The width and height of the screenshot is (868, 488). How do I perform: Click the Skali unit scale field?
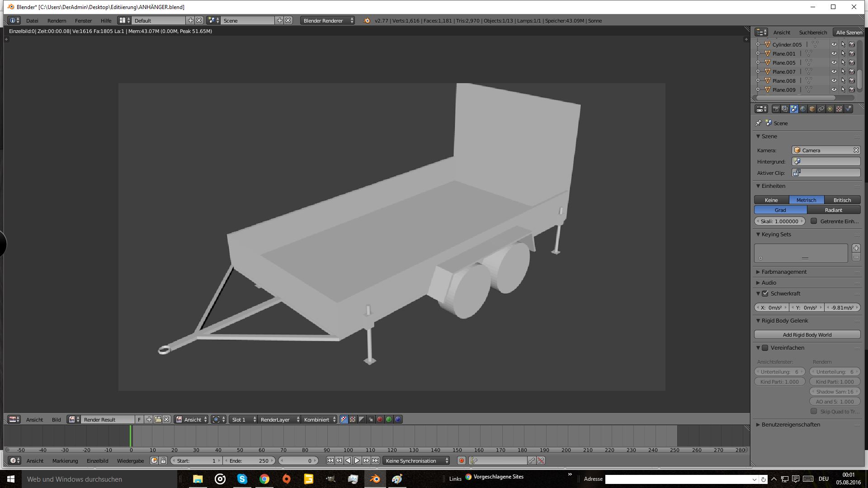click(779, 221)
